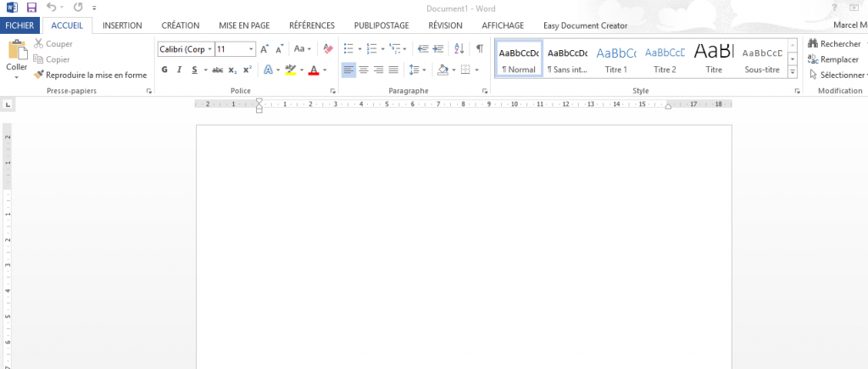Apply the superscript formatting icon
868x369 pixels.
tap(247, 70)
